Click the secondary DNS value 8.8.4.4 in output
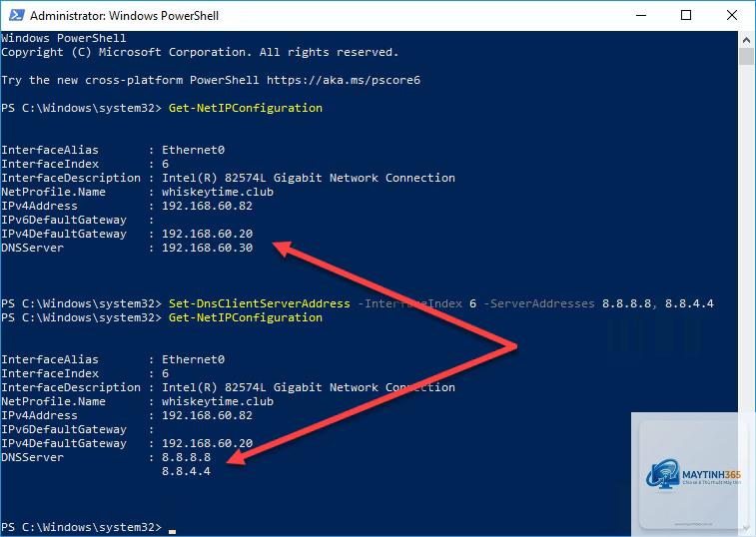 click(x=186, y=471)
